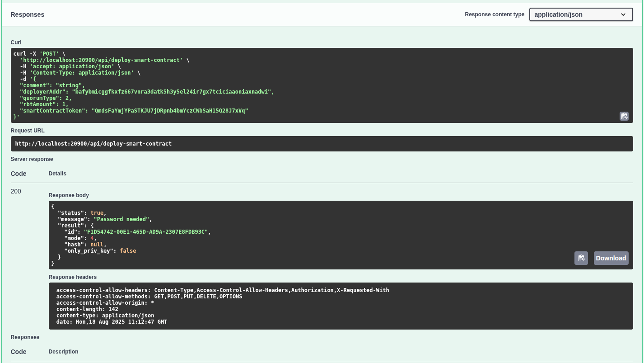
Task: Click the date response header line
Action: point(112,322)
